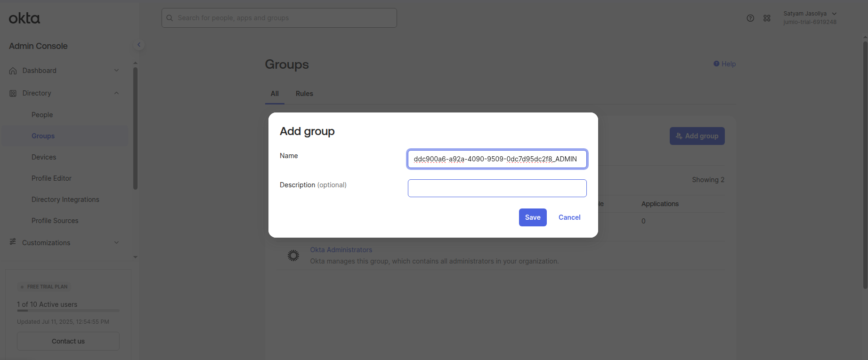Open Profile Editor in the sidebar
868x360 pixels.
(x=51, y=178)
